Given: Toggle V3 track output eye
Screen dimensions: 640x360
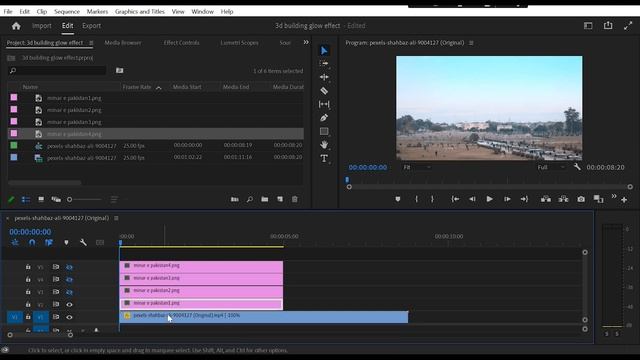Looking at the screenshot, I should (x=69, y=292).
